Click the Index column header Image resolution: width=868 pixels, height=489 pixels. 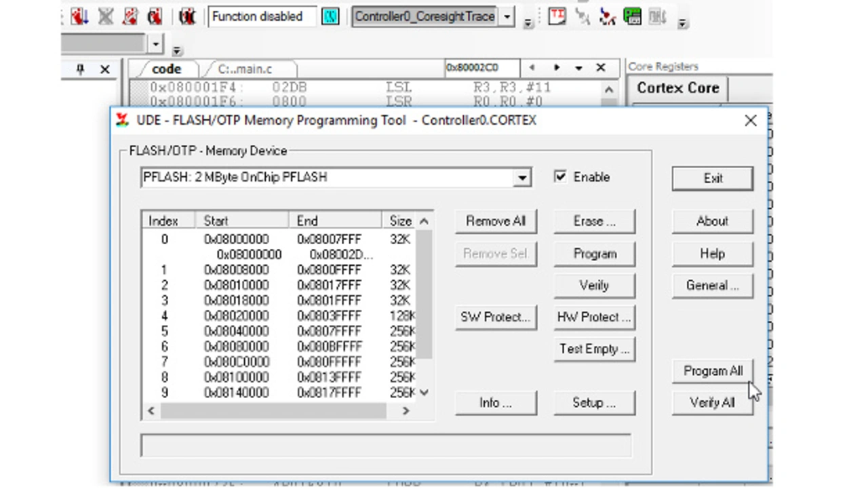[168, 221]
